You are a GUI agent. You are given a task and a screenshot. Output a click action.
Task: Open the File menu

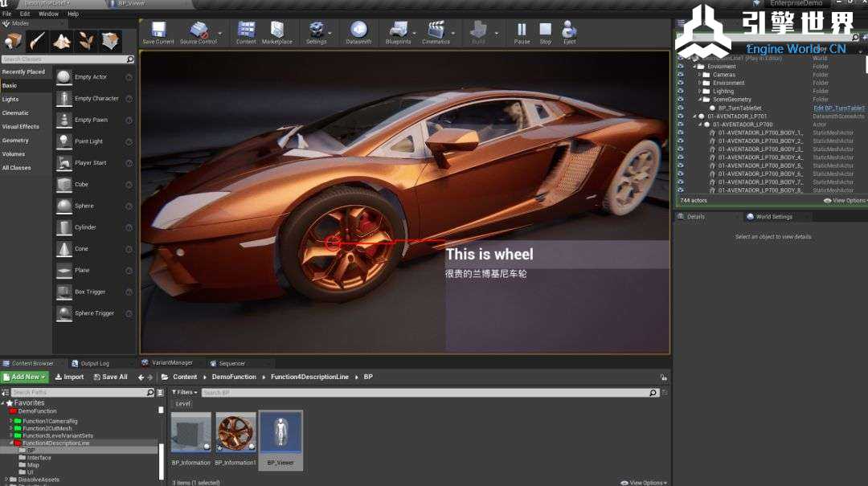[7, 14]
